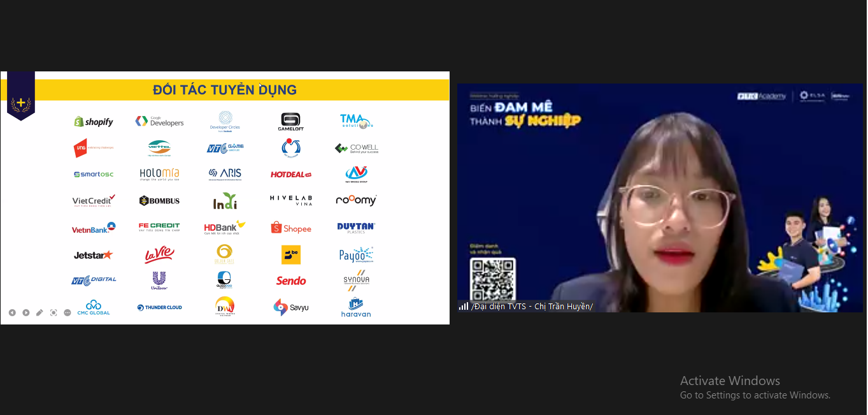Select the pen annotation tool
The height and width of the screenshot is (415, 868).
(39, 312)
